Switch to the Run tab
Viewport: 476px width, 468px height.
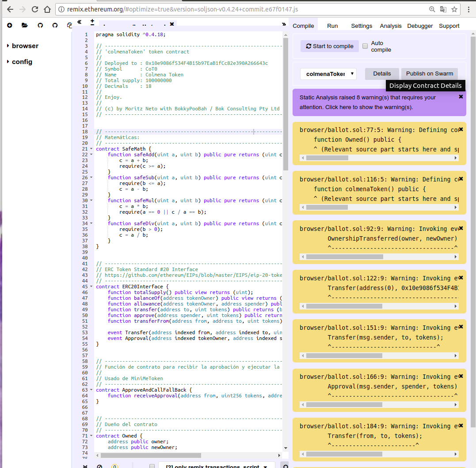pyautogui.click(x=332, y=26)
